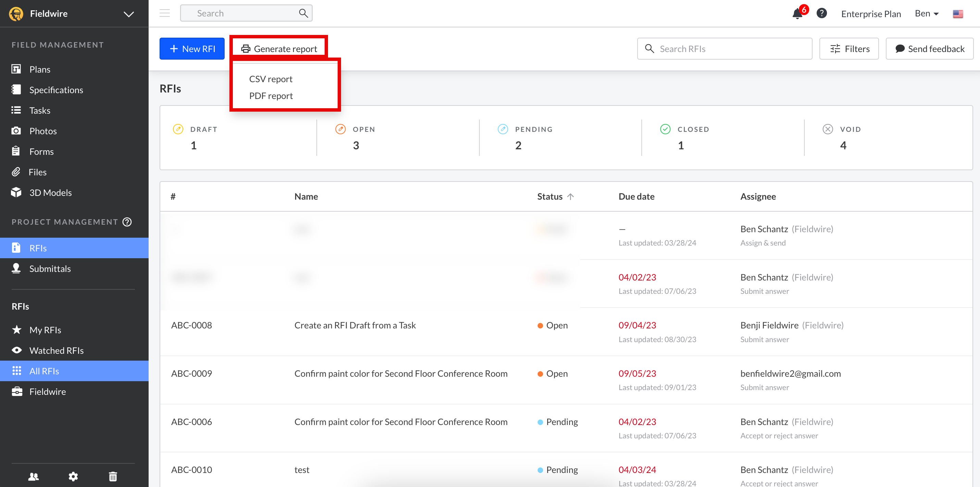Click the hamburger menu icon
Viewport: 980px width, 487px height.
(x=164, y=13)
